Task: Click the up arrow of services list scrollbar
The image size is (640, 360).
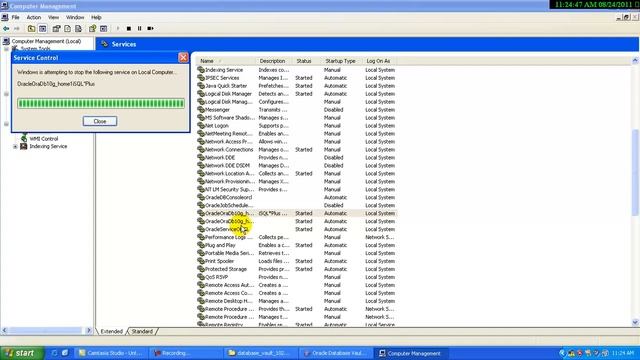Action: [635, 60]
